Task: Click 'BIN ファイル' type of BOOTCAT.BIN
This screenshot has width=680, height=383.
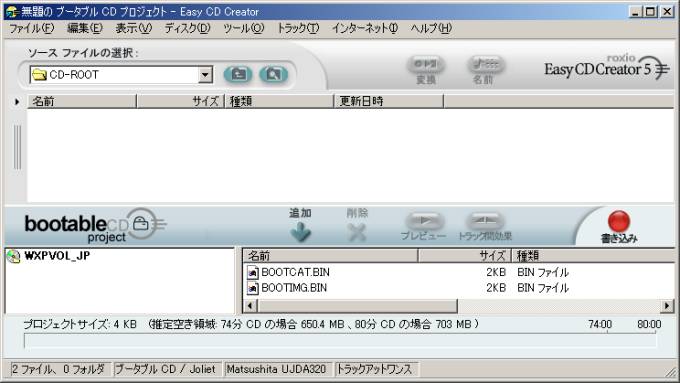Action: pos(543,272)
